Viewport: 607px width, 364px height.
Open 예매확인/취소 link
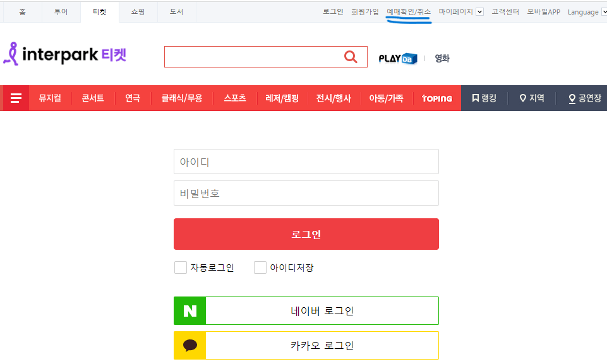click(x=409, y=11)
